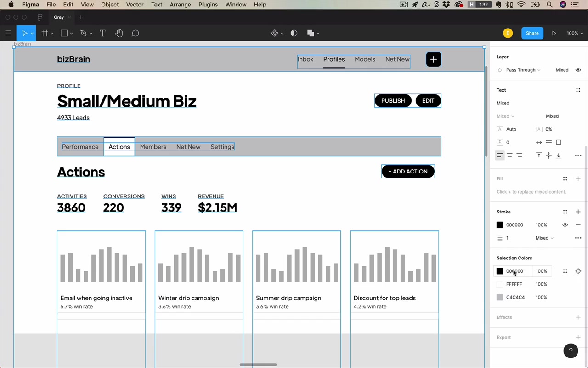Add a new stroke
588x368 pixels.
pyautogui.click(x=578, y=212)
